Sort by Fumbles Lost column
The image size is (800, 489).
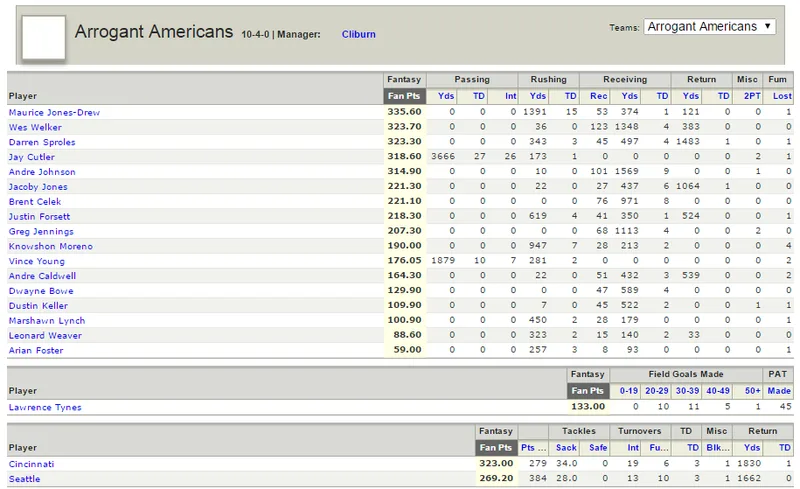782,96
